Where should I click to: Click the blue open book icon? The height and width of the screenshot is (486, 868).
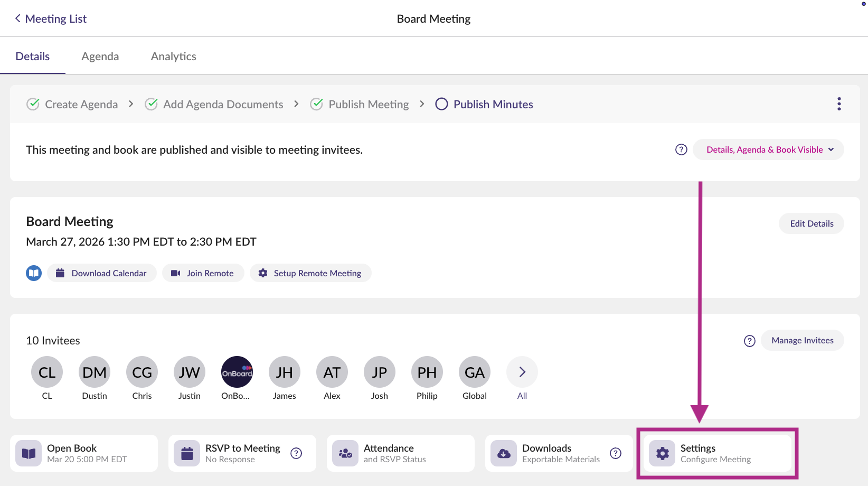pyautogui.click(x=34, y=273)
